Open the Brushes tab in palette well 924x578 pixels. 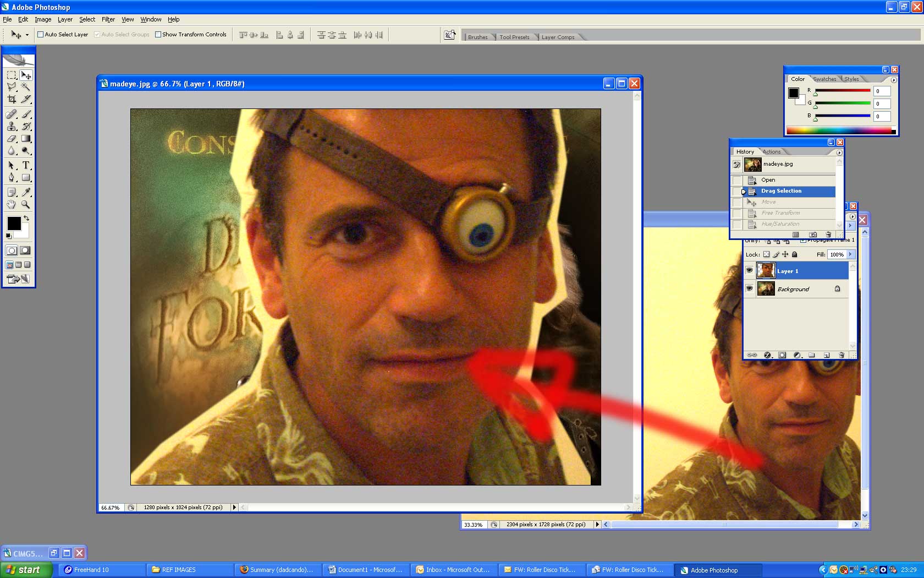click(477, 37)
